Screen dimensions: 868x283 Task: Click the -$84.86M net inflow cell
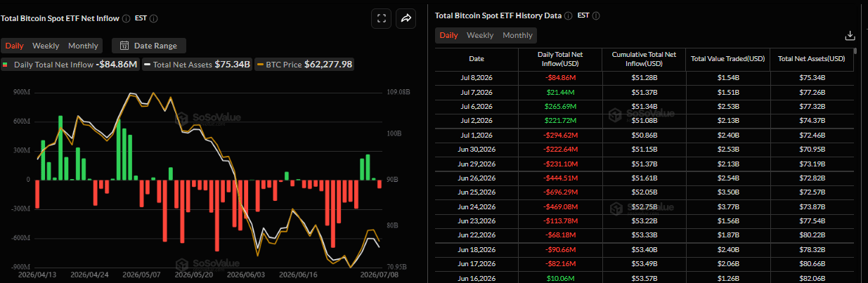click(x=560, y=77)
